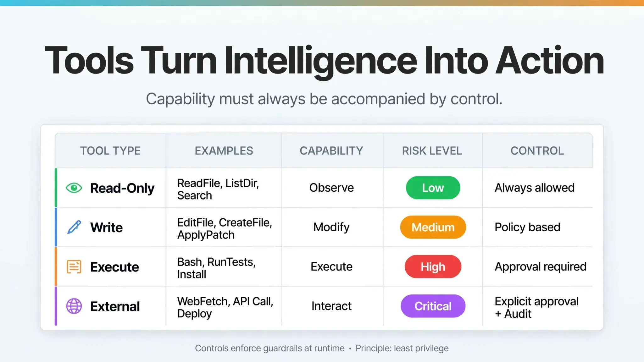
Task: Select the green Low risk badge
Action: coord(433,188)
